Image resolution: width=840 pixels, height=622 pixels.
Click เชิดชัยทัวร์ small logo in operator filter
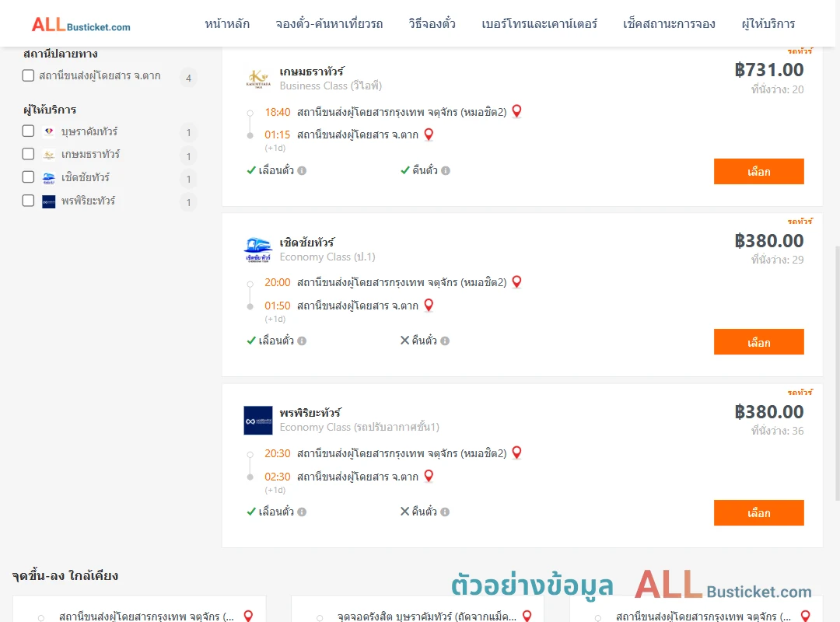click(x=49, y=178)
